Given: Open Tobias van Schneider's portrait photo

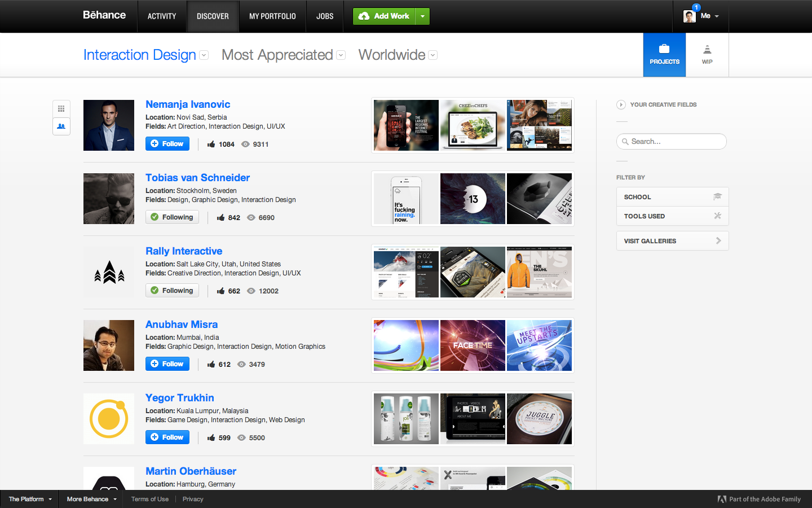Looking at the screenshot, I should click(109, 199).
